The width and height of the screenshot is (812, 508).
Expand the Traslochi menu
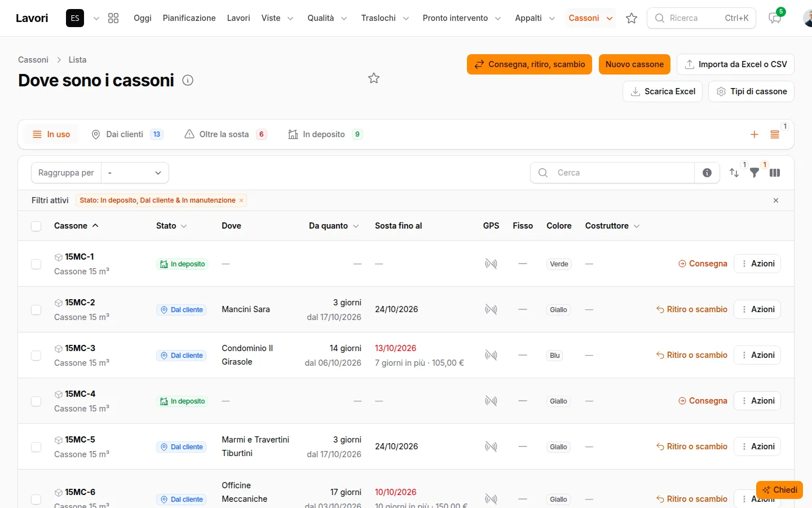tap(385, 18)
